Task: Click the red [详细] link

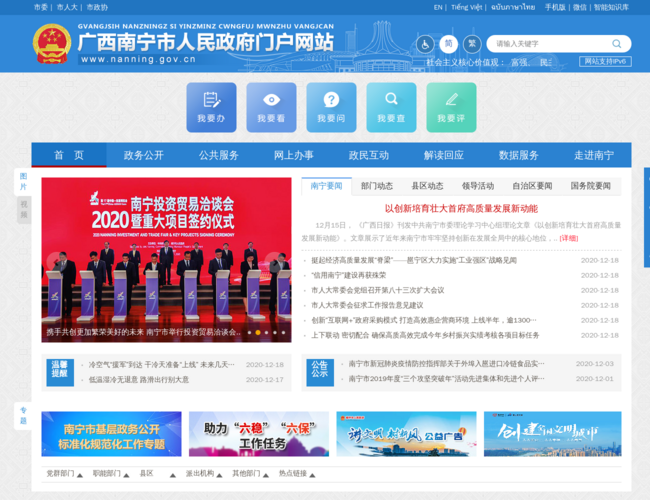Action: (569, 238)
